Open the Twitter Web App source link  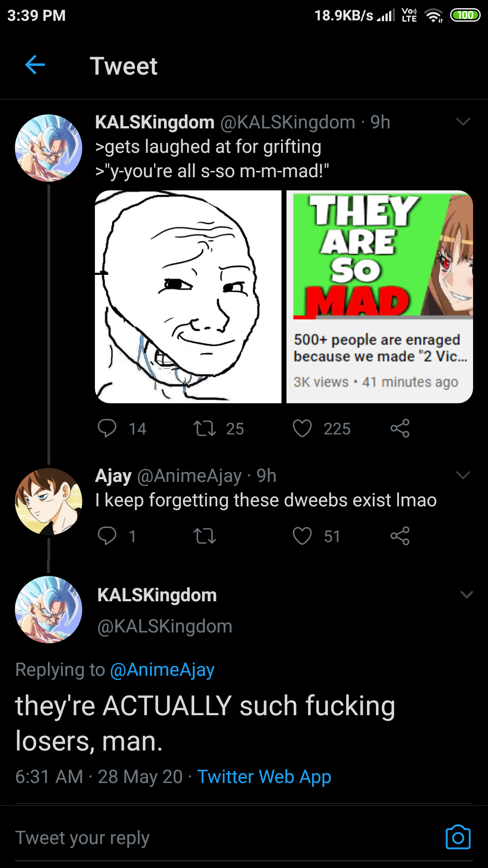point(264,777)
